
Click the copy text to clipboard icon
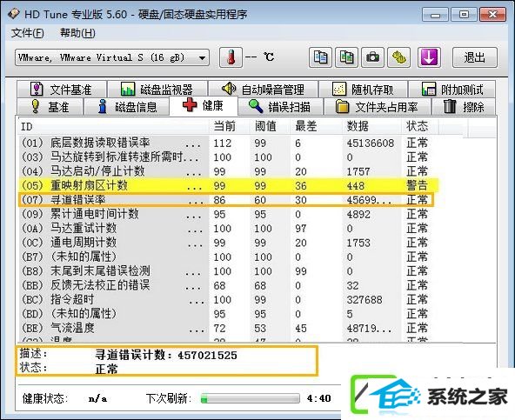pos(320,57)
